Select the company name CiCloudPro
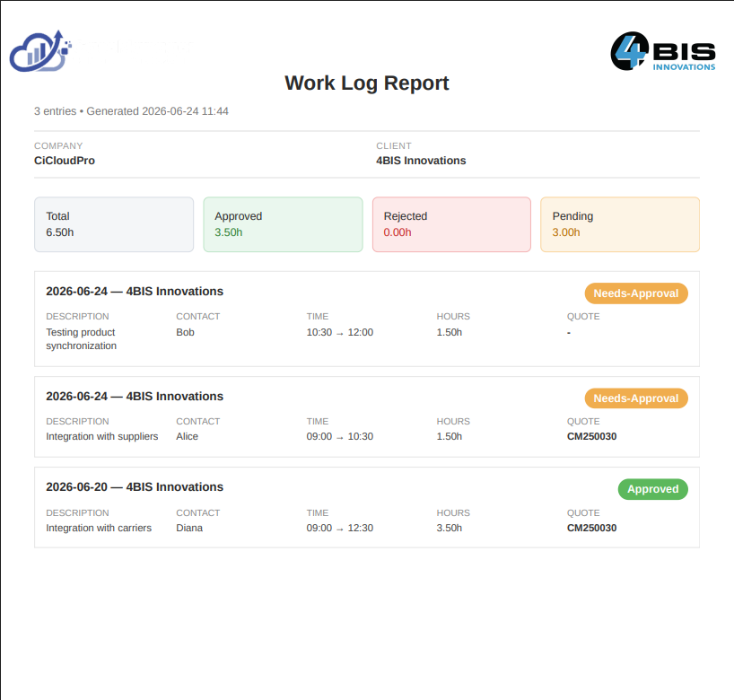Viewport: 734px width, 700px height. pos(64,161)
